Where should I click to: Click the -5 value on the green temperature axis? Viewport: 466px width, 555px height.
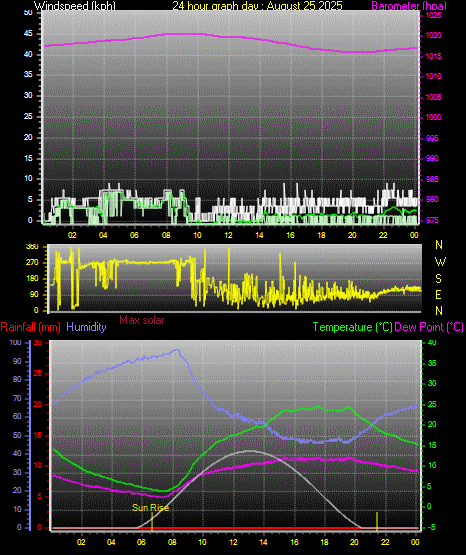pos(431,528)
